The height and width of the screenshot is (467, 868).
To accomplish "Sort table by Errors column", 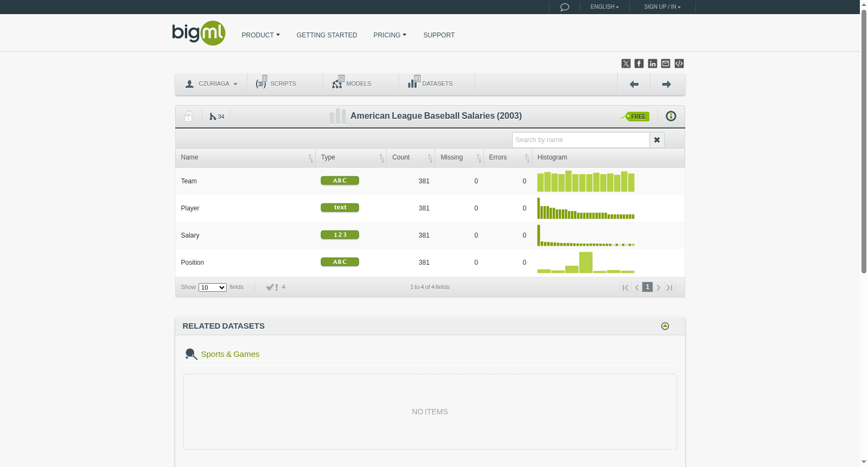I will coord(508,158).
